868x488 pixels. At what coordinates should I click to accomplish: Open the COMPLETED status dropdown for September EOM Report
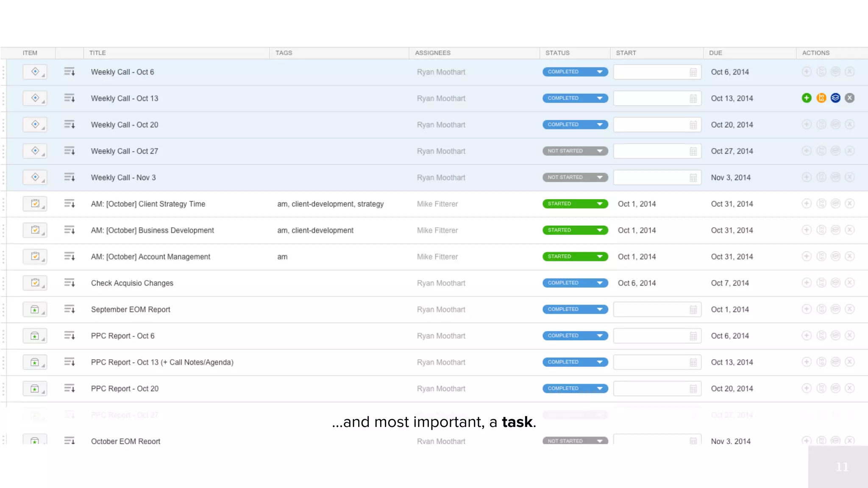(x=575, y=309)
